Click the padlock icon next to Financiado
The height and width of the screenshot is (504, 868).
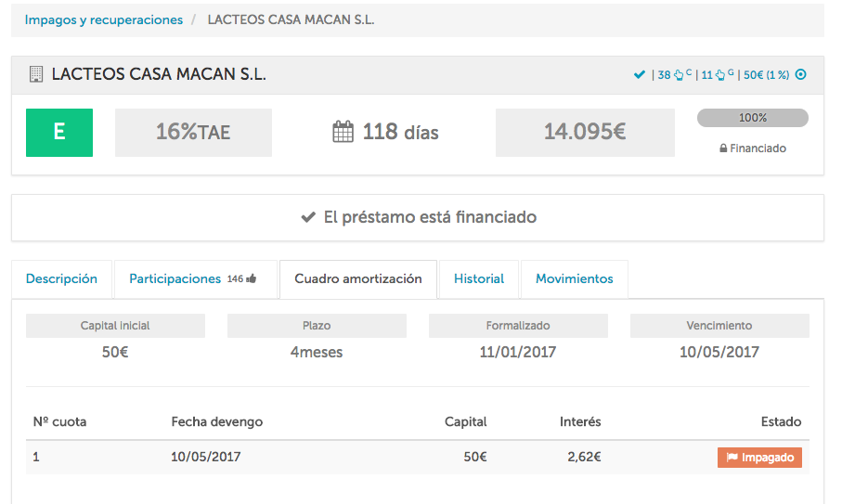pos(723,149)
